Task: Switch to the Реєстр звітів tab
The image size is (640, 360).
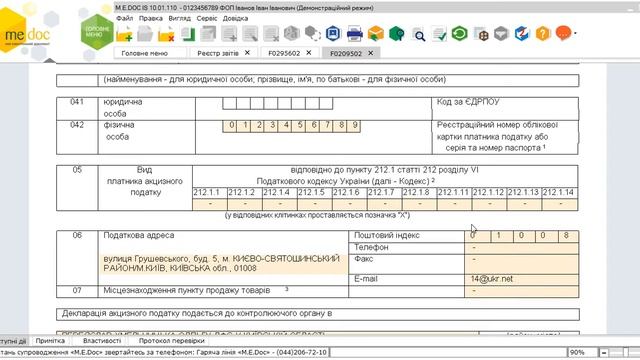Action: point(218,53)
